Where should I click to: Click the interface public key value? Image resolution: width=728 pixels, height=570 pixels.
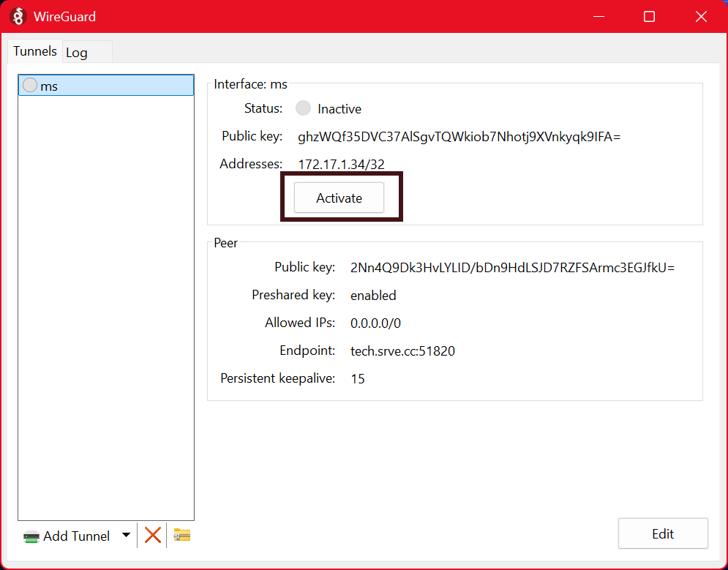pos(459,136)
